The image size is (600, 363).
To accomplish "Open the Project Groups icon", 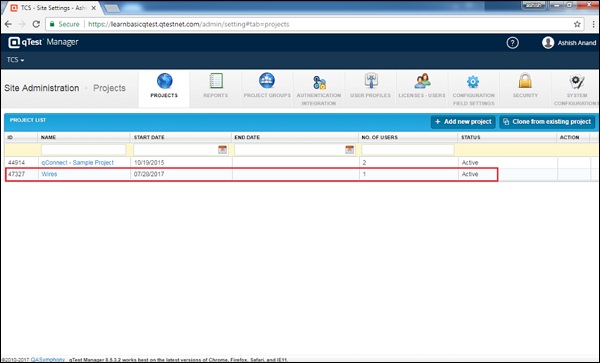I will coord(267,81).
